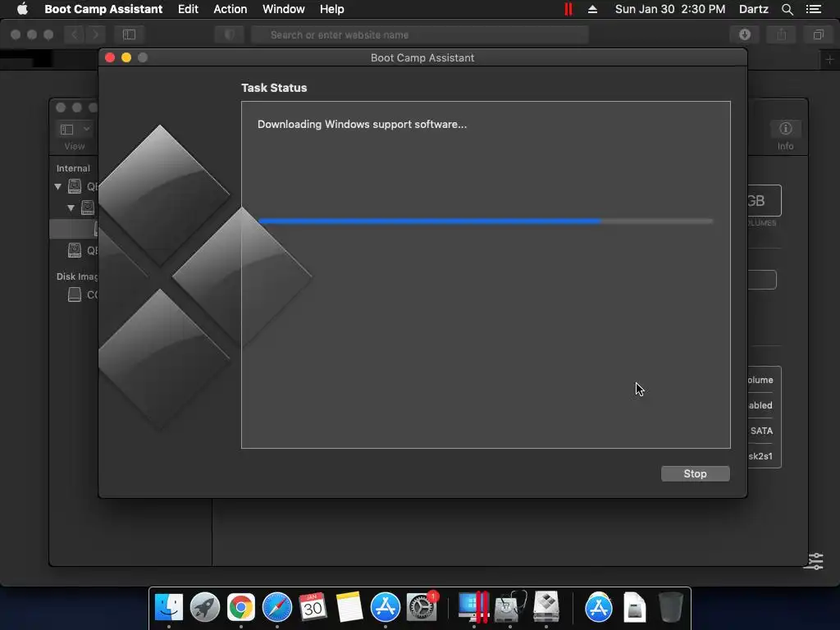840x630 pixels.
Task: Open System Preferences from the Dock
Action: (422, 607)
